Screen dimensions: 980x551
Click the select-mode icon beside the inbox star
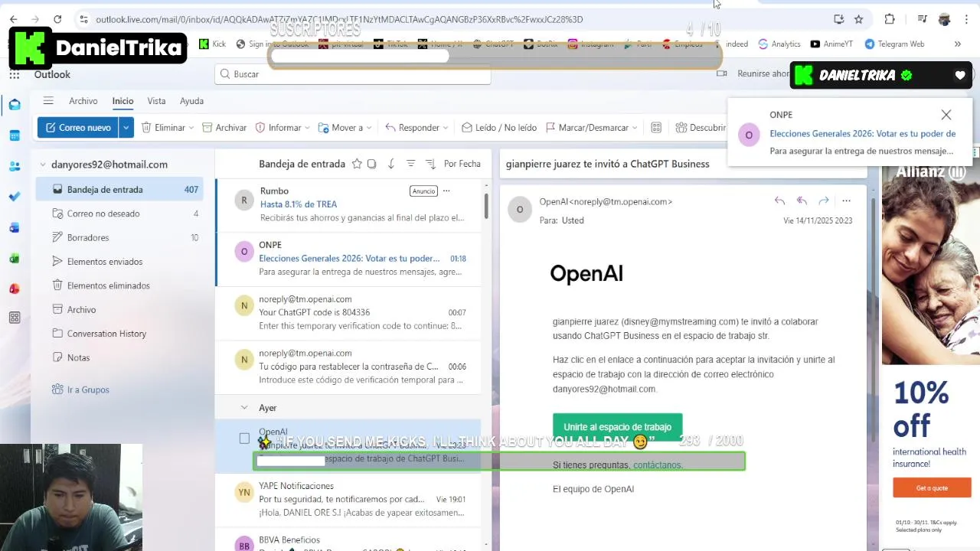click(x=371, y=164)
